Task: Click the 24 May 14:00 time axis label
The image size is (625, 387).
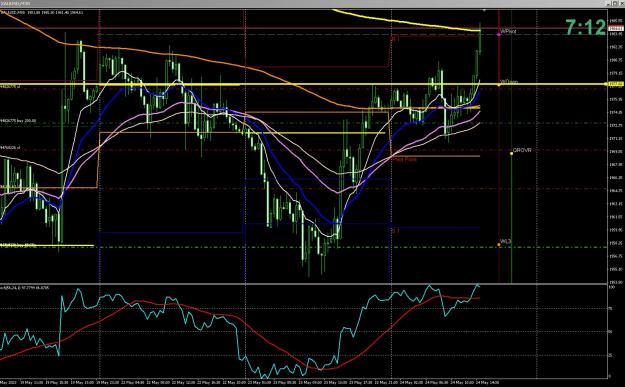Action: [x=486, y=382]
